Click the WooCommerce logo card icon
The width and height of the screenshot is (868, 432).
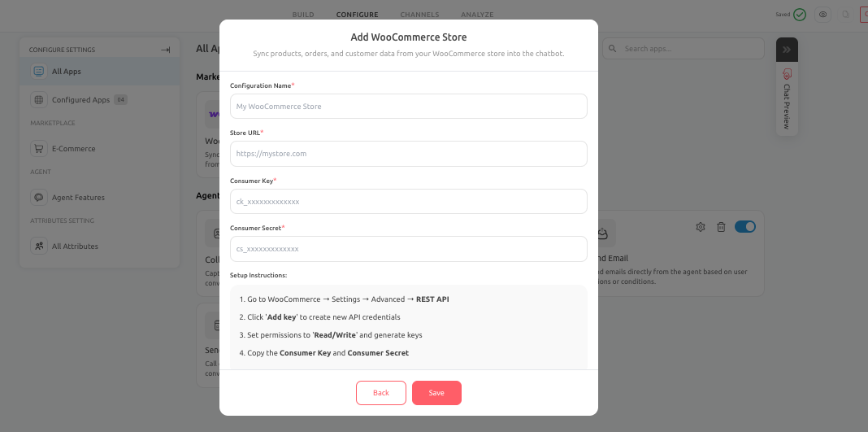click(x=214, y=115)
